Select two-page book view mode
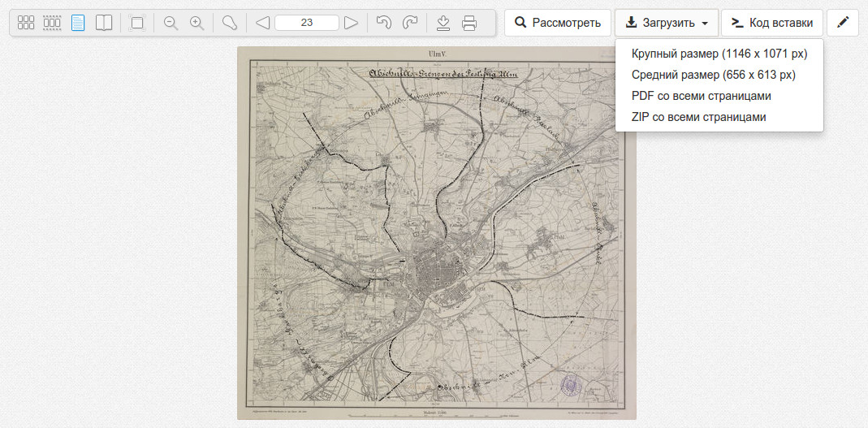 pos(104,23)
